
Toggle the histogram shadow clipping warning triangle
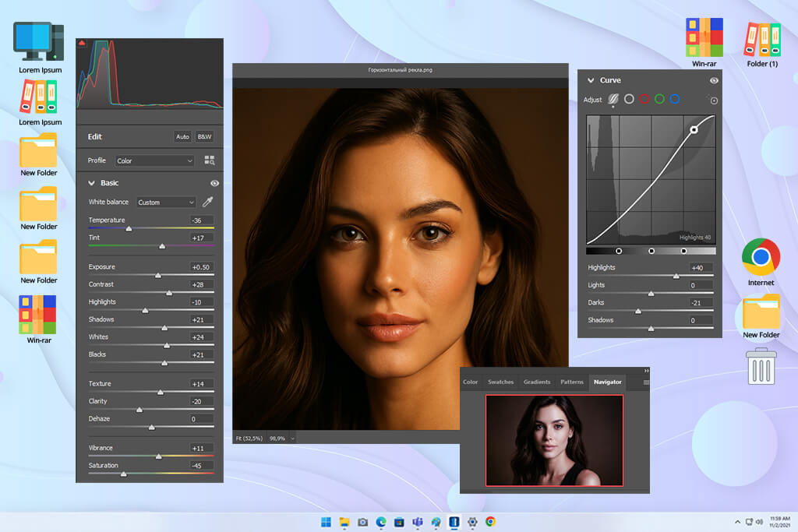[82, 44]
